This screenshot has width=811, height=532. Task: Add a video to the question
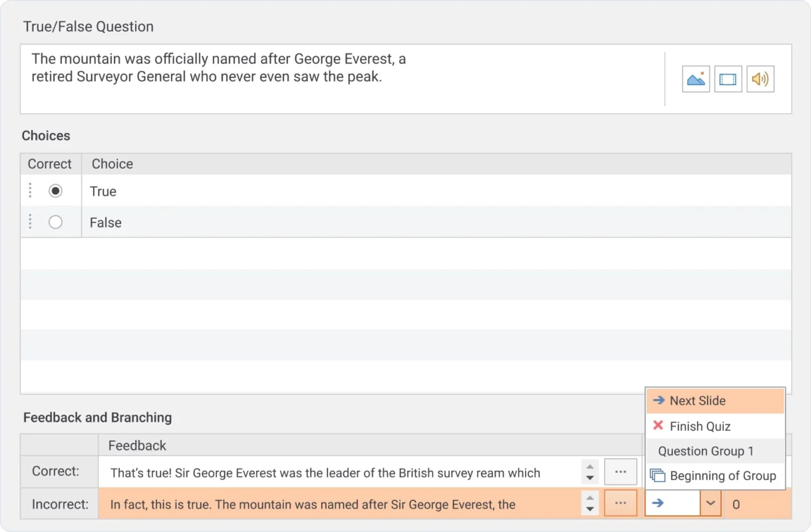(728, 79)
